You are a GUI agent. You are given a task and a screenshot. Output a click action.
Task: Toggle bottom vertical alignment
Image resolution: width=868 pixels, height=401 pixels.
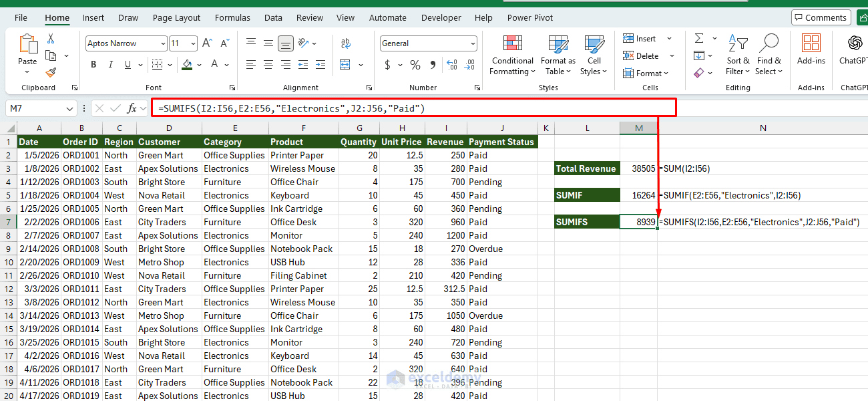pos(286,43)
